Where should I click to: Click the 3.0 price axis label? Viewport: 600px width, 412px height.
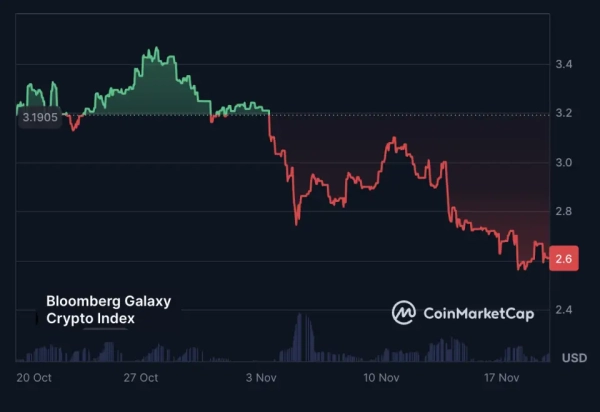[x=564, y=163]
